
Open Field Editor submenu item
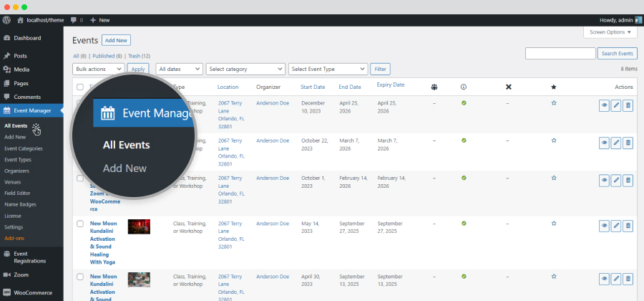[x=17, y=193]
